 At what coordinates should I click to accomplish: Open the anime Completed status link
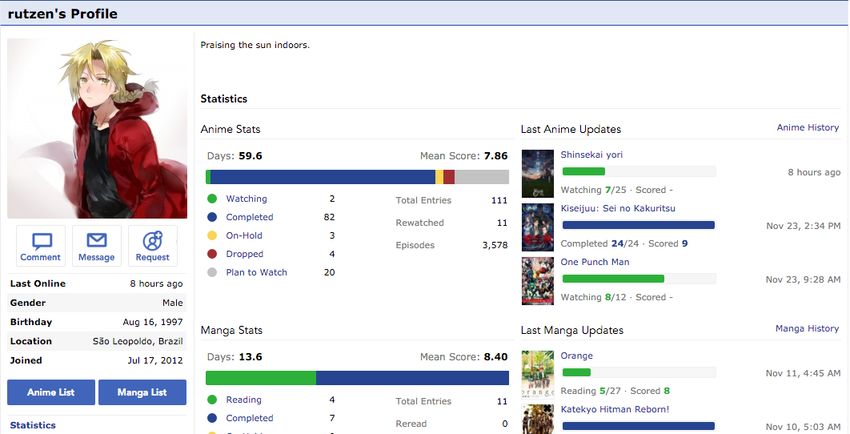249,217
